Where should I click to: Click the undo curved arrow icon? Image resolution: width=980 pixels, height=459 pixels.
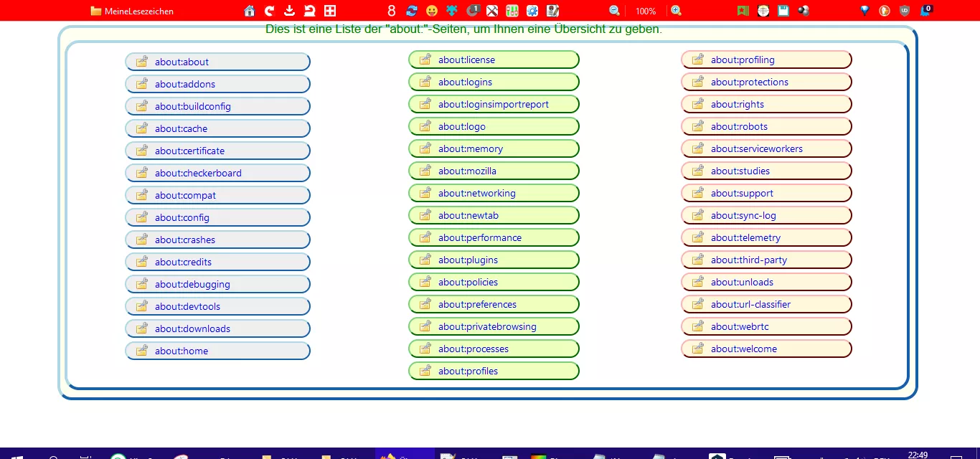pyautogui.click(x=310, y=11)
